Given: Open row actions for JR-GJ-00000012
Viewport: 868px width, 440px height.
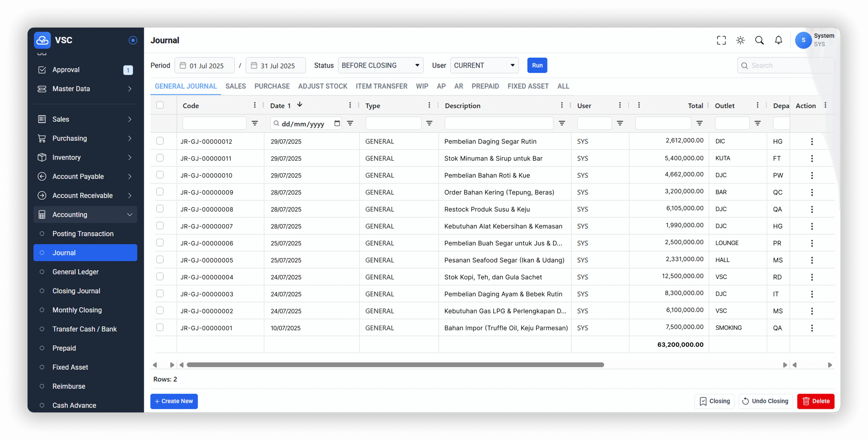Looking at the screenshot, I should [x=812, y=141].
